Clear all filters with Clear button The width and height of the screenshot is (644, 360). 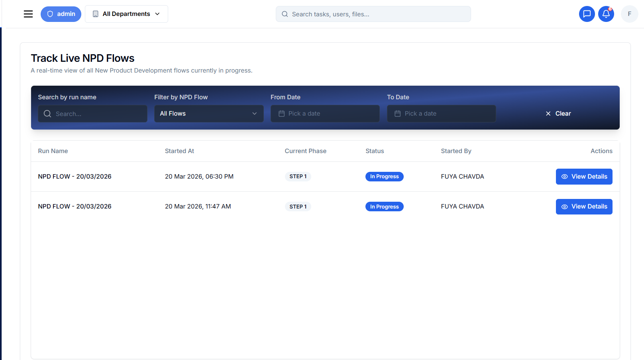(558, 114)
